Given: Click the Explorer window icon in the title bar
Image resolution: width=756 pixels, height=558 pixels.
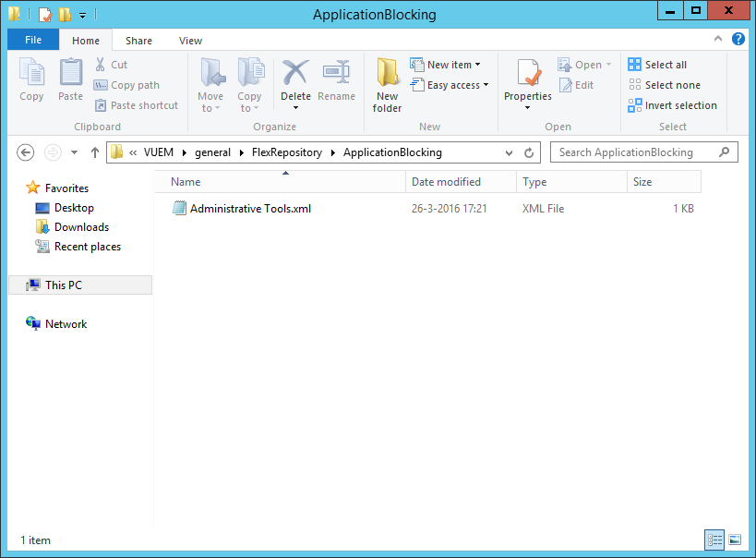Looking at the screenshot, I should (x=14, y=14).
